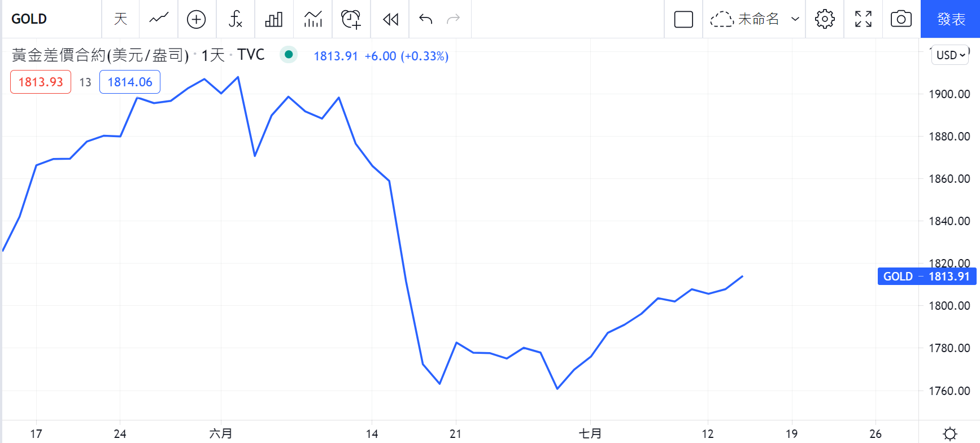Open the chart style line icon

(x=159, y=19)
